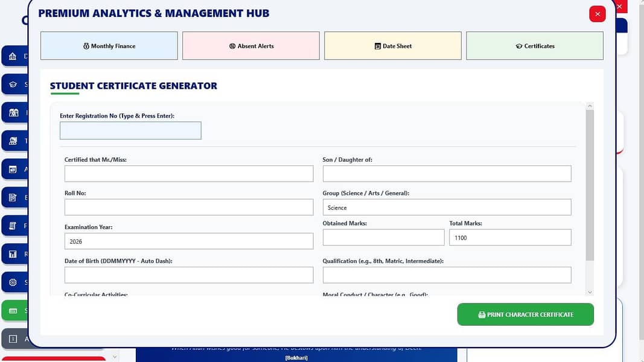644x362 pixels.
Task: Click the green card icon in sidebar
Action: pos(13,311)
